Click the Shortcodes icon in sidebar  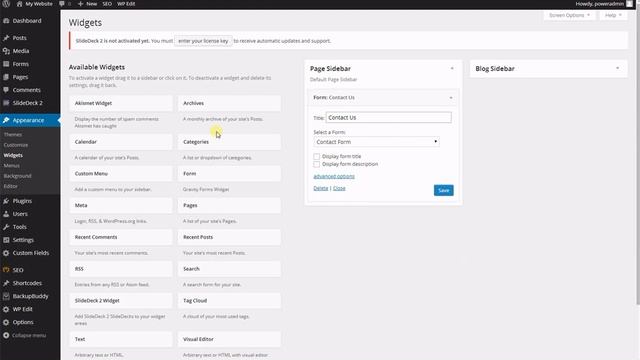(6, 283)
